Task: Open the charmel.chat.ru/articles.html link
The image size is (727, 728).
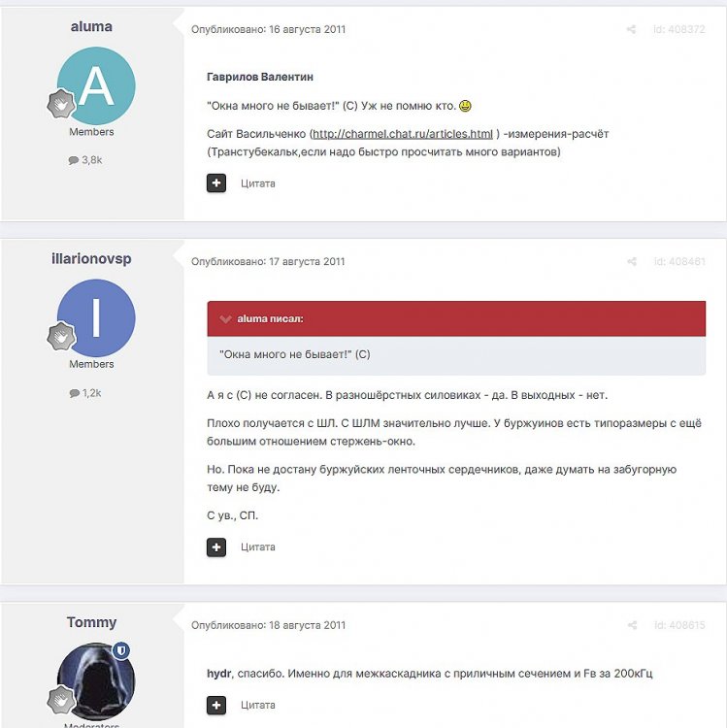Action: click(403, 134)
